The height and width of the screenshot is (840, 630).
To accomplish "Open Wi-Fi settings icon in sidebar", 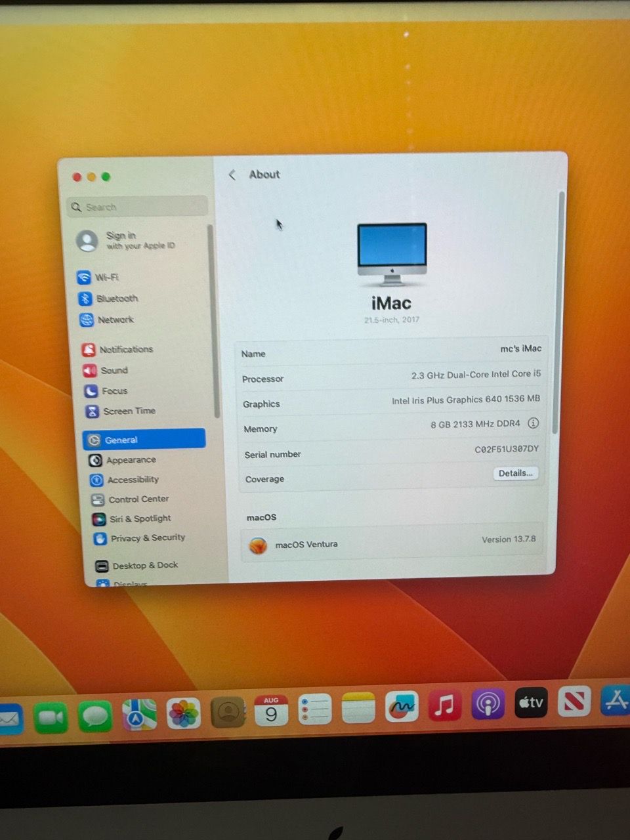I will pos(84,278).
